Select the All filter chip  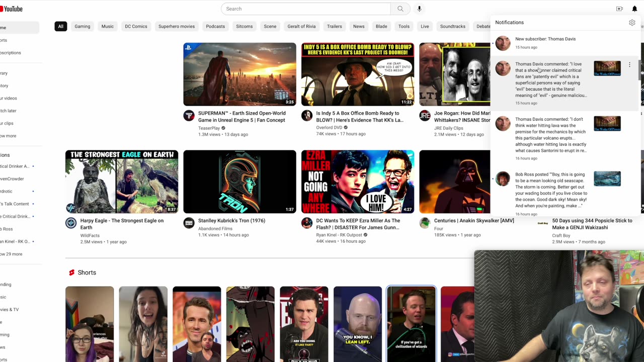(60, 26)
